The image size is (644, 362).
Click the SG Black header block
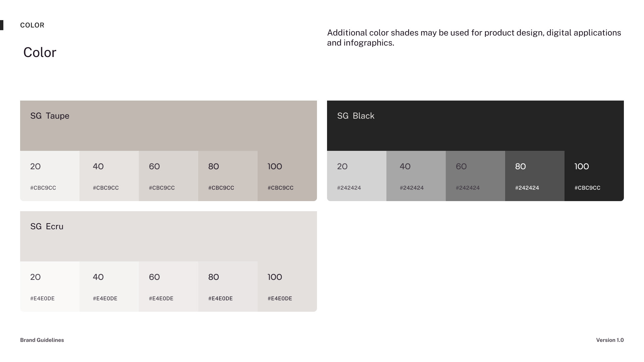pyautogui.click(x=475, y=126)
